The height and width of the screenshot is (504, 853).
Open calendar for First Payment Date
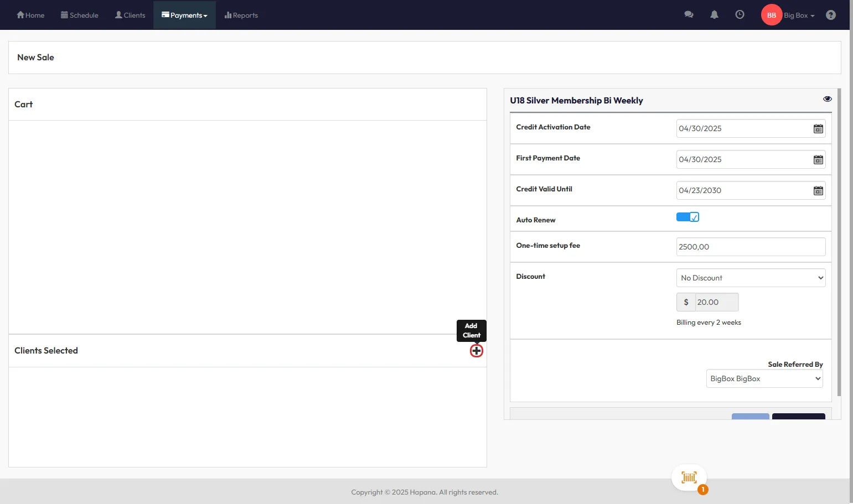pos(818,160)
